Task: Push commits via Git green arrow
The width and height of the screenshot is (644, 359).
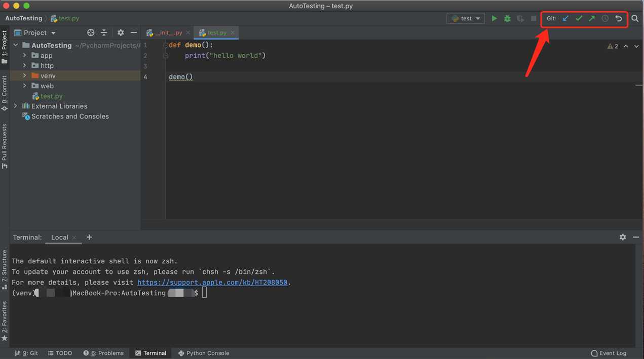Action: (x=592, y=18)
